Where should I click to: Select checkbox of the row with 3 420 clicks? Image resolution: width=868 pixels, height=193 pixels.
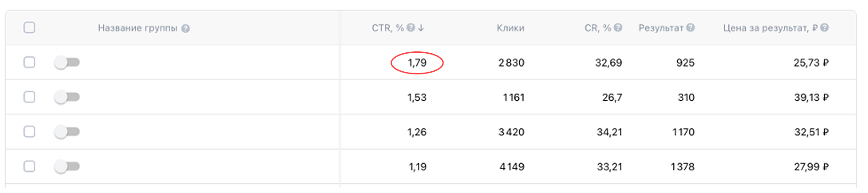[29, 132]
